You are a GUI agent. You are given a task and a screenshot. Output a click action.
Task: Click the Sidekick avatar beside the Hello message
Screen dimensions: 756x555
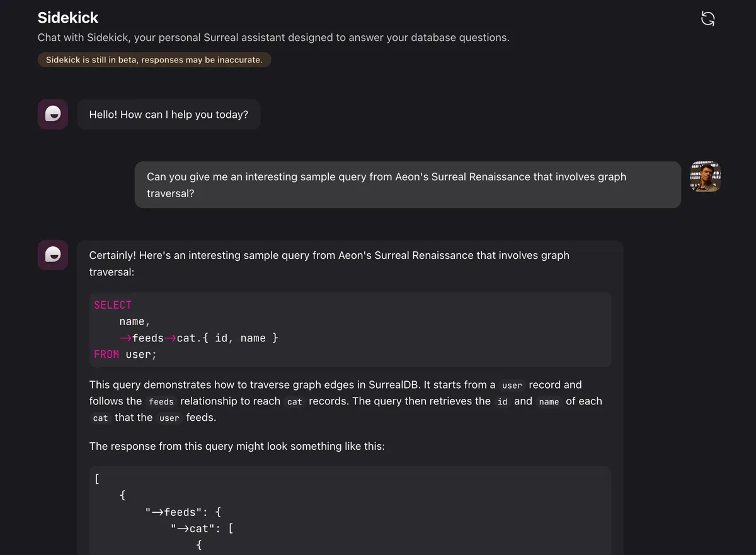53,114
